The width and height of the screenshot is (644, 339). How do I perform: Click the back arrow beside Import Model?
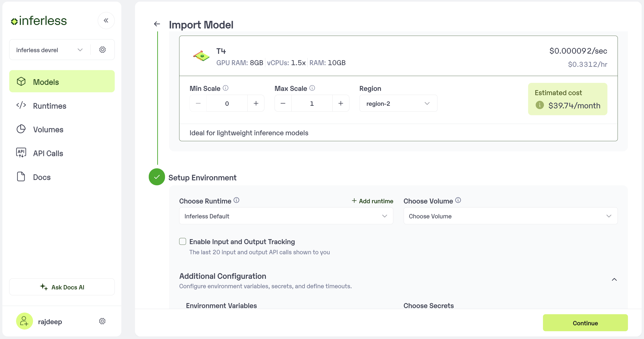tap(157, 24)
